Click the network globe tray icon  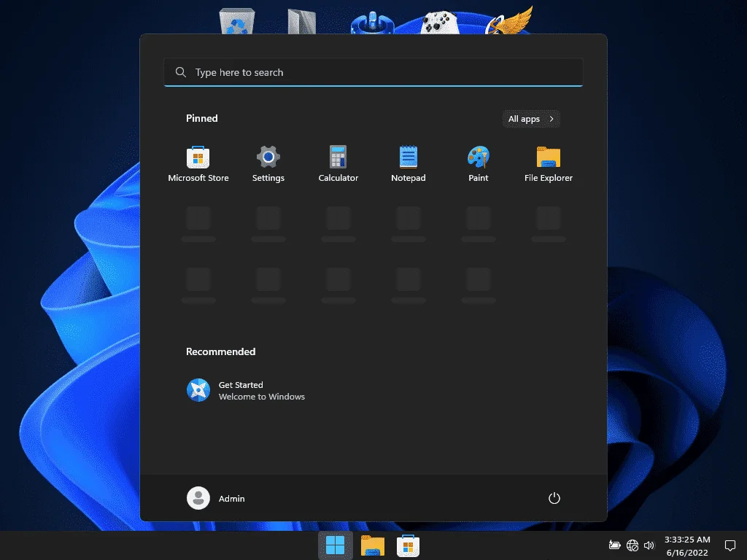pos(632,545)
